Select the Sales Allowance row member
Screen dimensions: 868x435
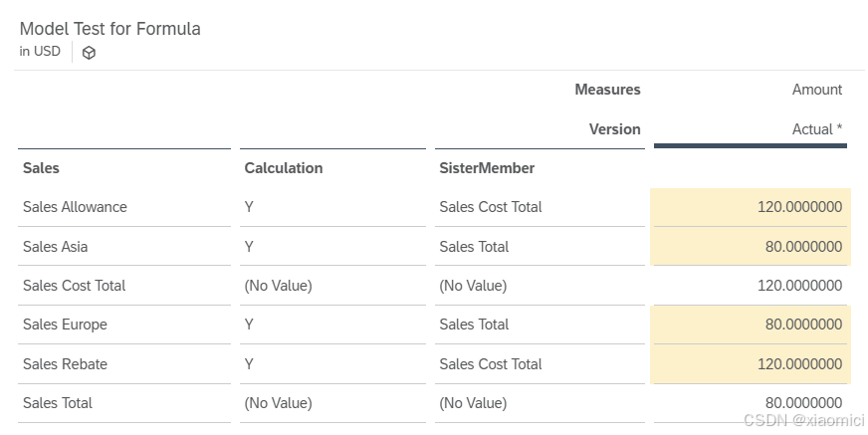tap(75, 207)
